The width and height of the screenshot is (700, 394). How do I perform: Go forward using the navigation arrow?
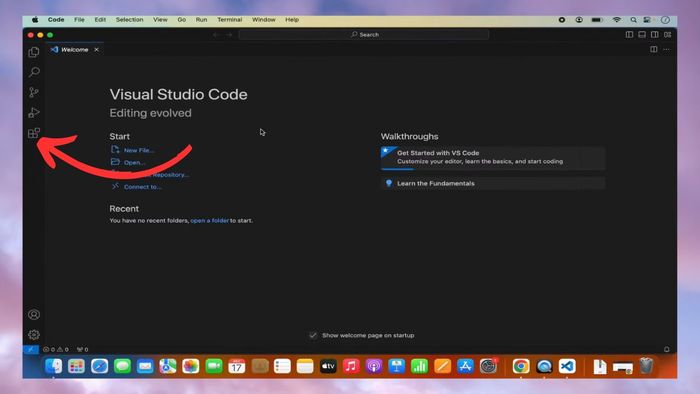229,34
